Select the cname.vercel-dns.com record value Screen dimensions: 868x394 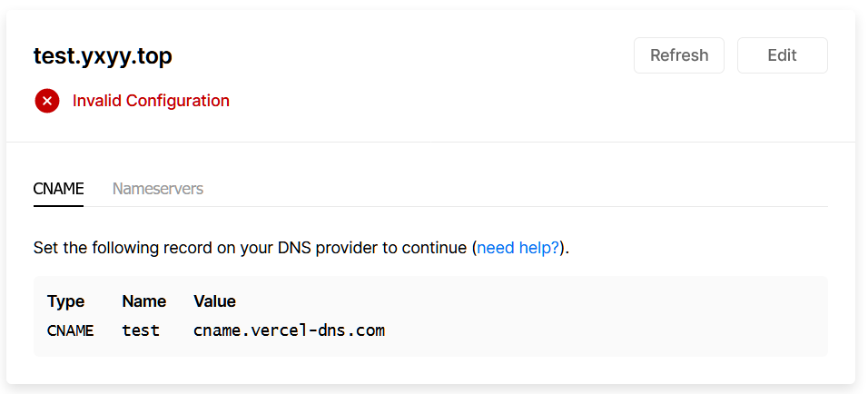coord(289,330)
